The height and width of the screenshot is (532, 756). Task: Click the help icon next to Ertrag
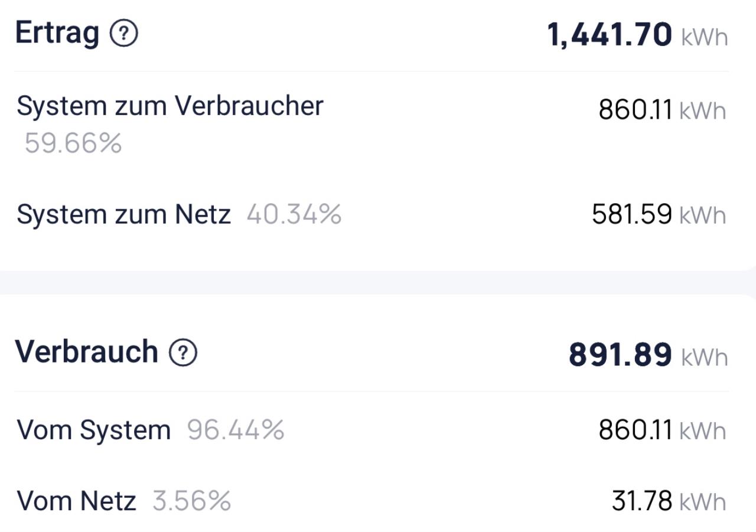(x=124, y=34)
